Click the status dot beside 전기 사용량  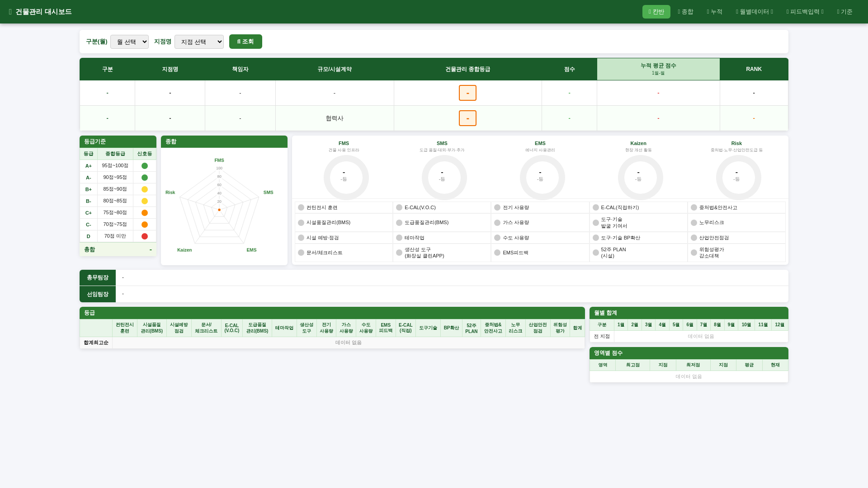[497, 207]
